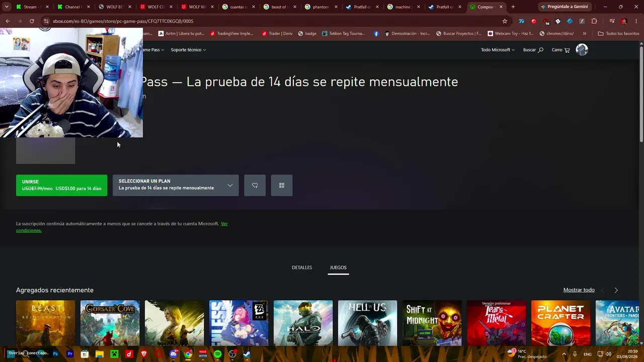Click the Buscar search button
Screen dimensions: 644x362
[x=533, y=50]
